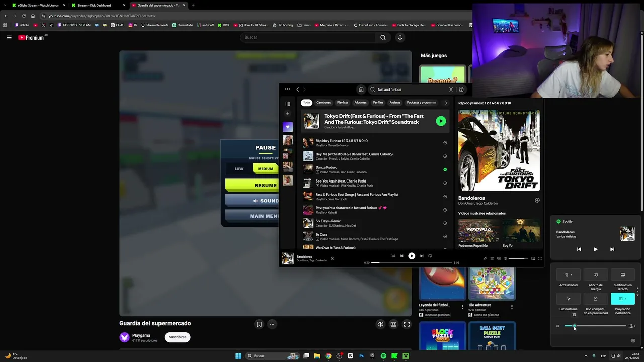Skip to previous track in Spotify player
644x362 pixels.
(401, 256)
